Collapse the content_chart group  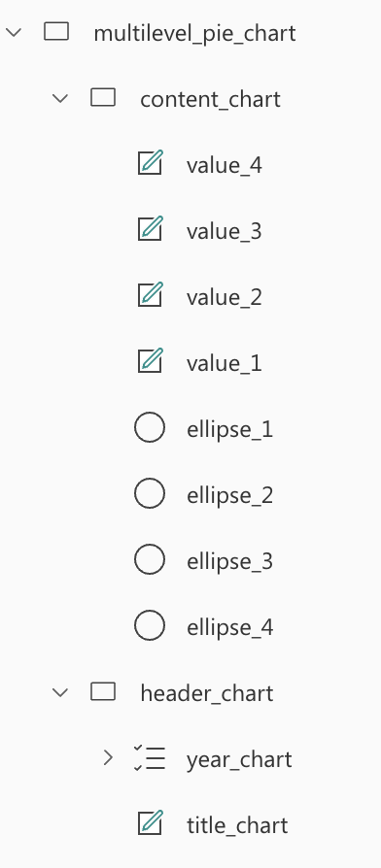click(x=60, y=98)
